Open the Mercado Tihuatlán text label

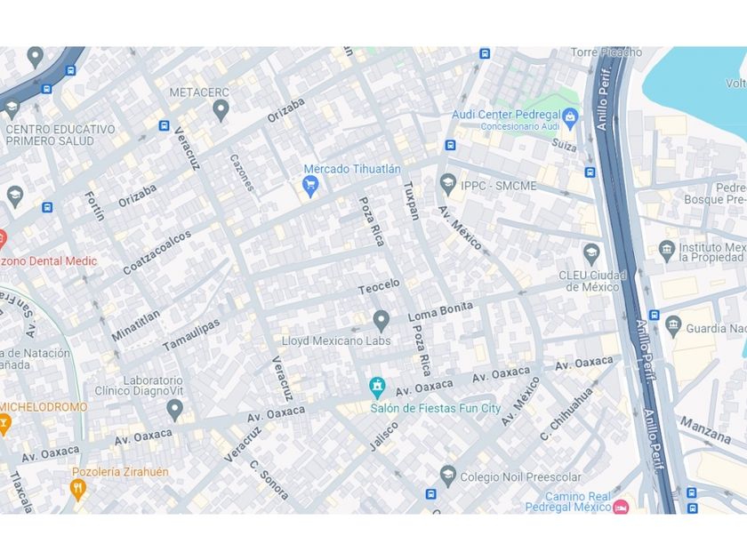352,169
